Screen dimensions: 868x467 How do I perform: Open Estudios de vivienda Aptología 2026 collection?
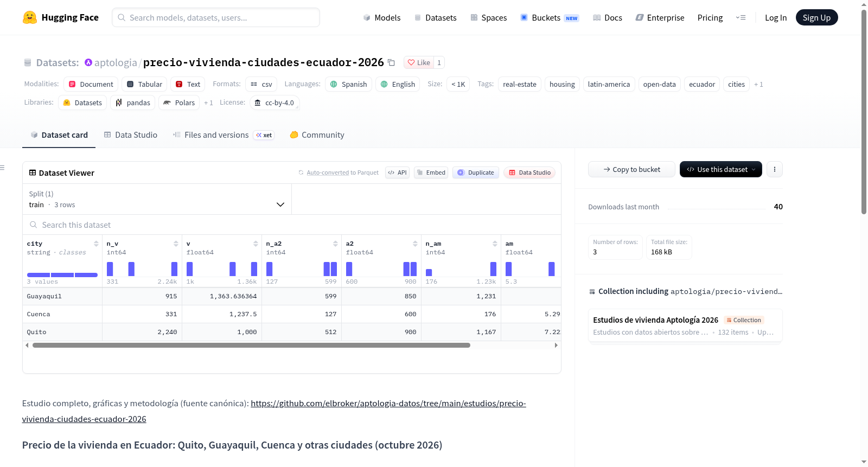click(685, 325)
